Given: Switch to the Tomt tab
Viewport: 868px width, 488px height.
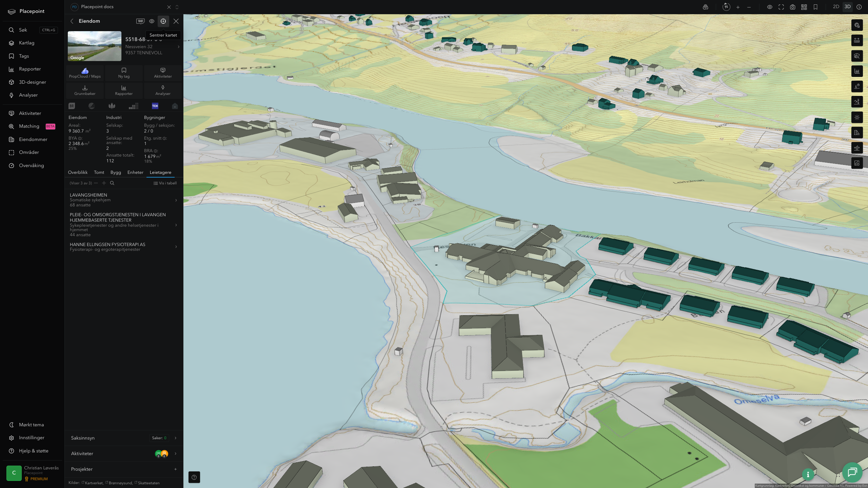Looking at the screenshot, I should [x=99, y=172].
